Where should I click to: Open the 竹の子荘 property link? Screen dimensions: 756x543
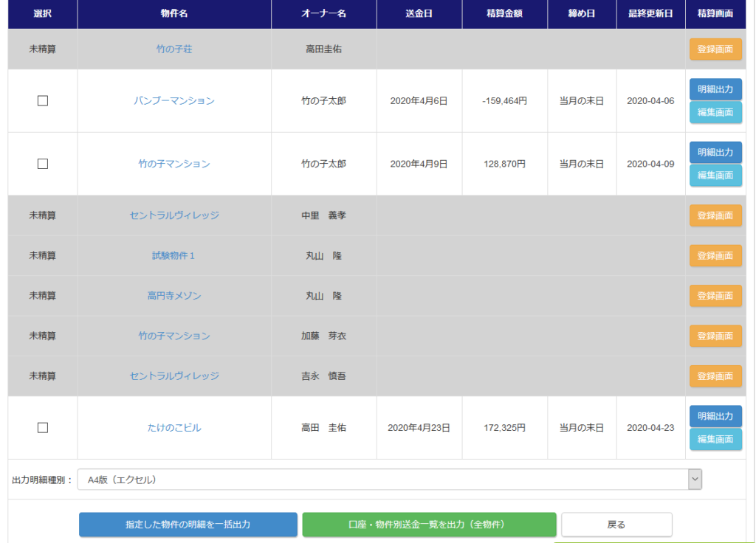174,49
